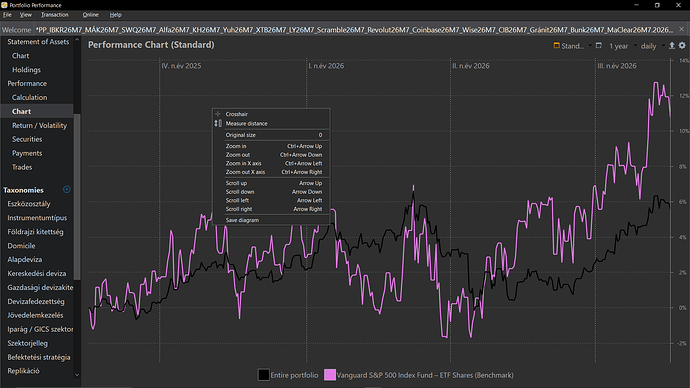690x388 pixels.
Task: Close the open portfolio file tab
Action: click(682, 29)
